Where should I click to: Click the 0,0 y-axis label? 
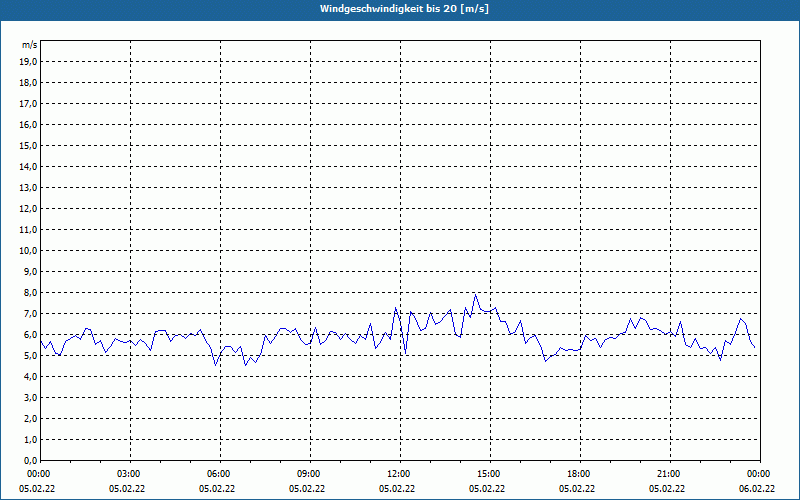31,461
